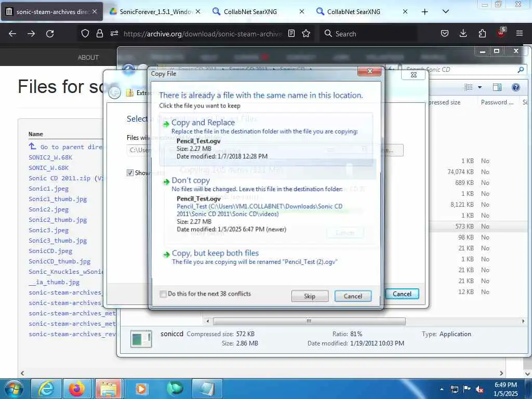Screen dimensions: 532x399
Task: Toggle Explorer preview pane icon
Action: [497, 87]
